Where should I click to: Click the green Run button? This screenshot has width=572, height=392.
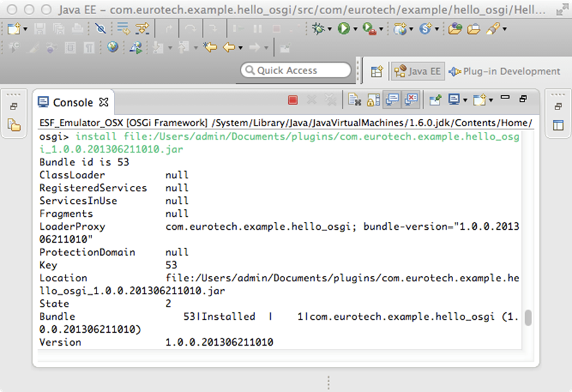(x=344, y=28)
